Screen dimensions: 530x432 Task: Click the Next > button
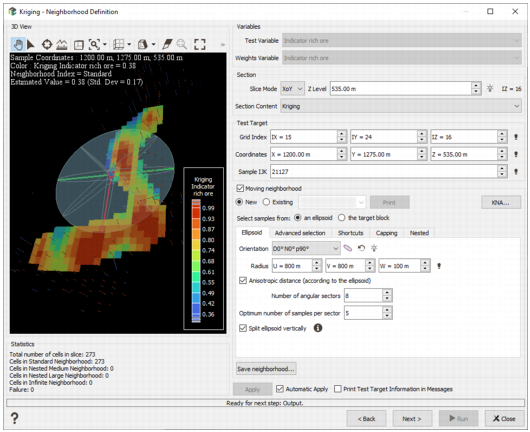pos(412,419)
